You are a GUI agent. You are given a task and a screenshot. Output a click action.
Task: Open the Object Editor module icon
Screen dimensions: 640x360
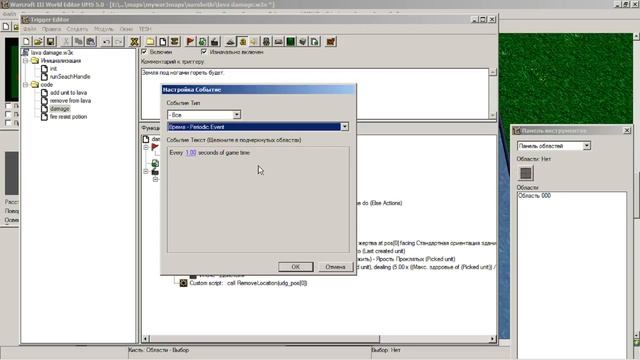(267, 42)
